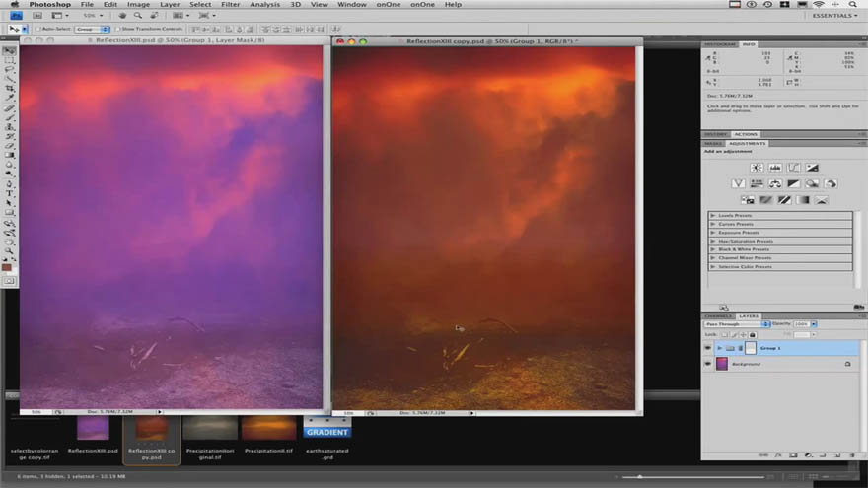Add a Channel Mixer adjustment
Image resolution: width=868 pixels, height=488 pixels.
coord(831,183)
